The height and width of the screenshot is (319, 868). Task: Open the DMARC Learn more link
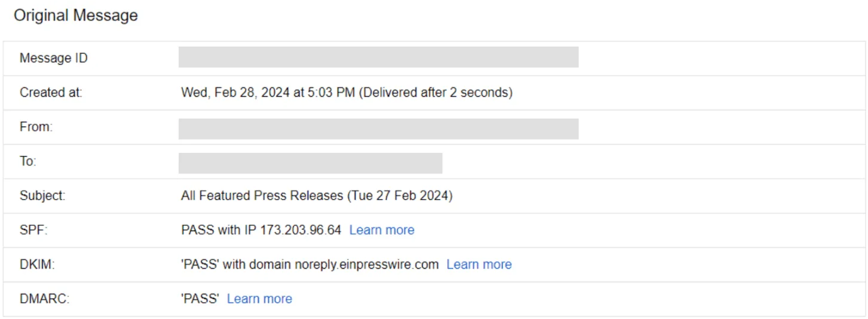[259, 299]
